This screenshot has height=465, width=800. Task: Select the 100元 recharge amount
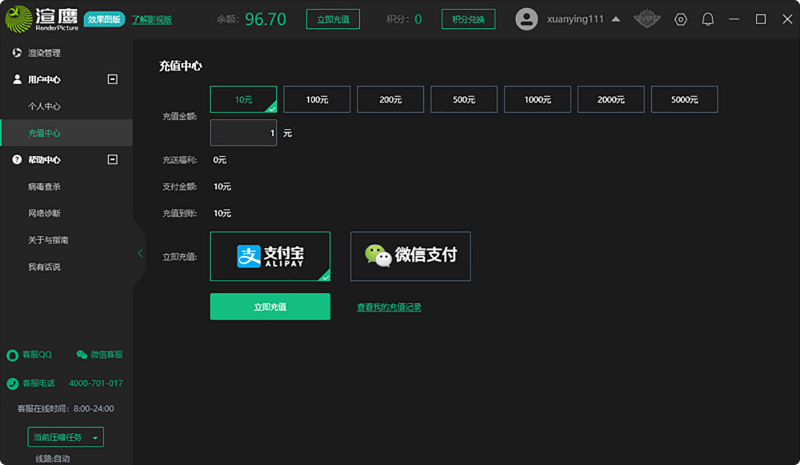317,100
